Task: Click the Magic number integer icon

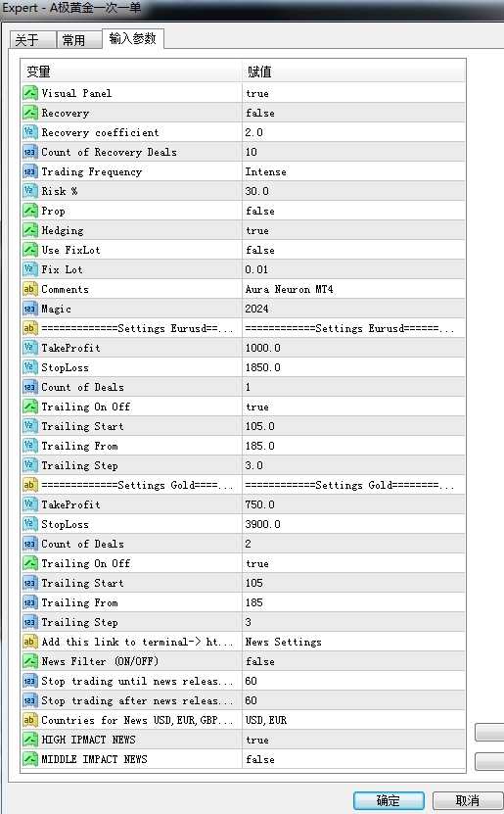Action: [x=30, y=309]
